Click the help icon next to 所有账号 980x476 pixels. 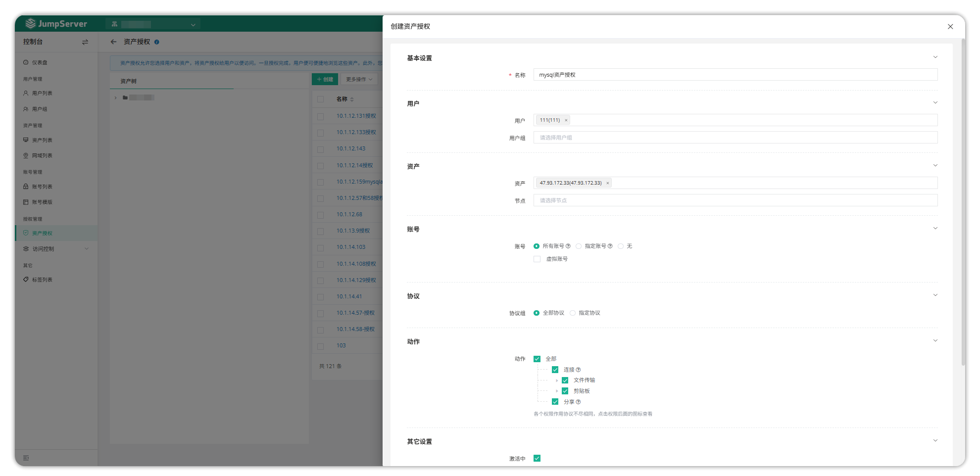(x=568, y=246)
